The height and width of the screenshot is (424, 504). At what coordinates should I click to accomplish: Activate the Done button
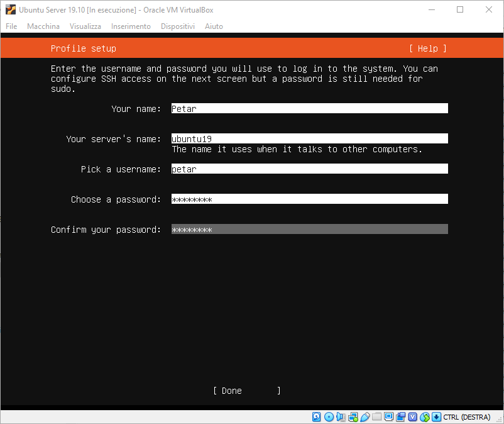pyautogui.click(x=246, y=391)
